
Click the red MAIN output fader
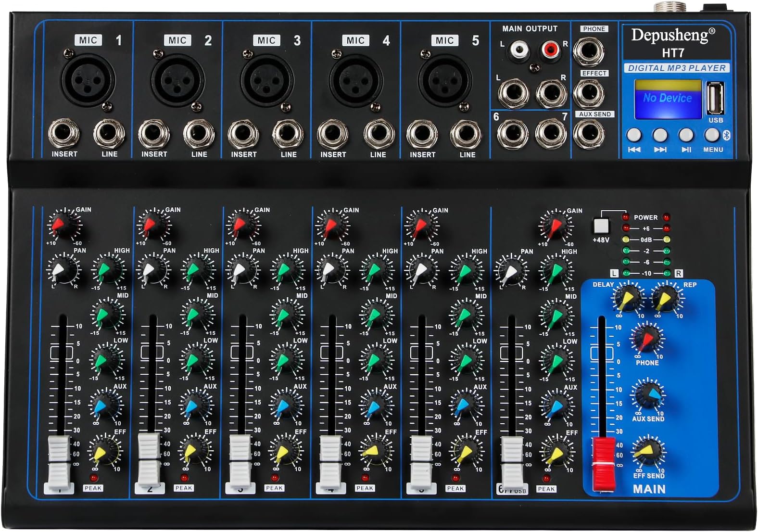tap(603, 464)
